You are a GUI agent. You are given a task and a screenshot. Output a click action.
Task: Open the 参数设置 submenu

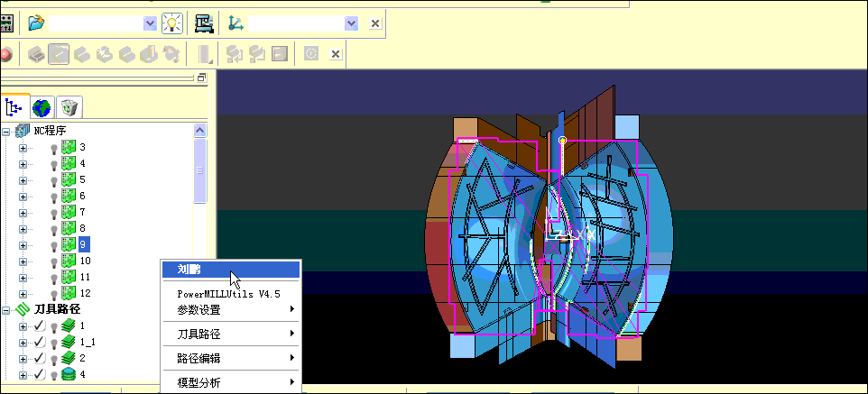(x=231, y=310)
